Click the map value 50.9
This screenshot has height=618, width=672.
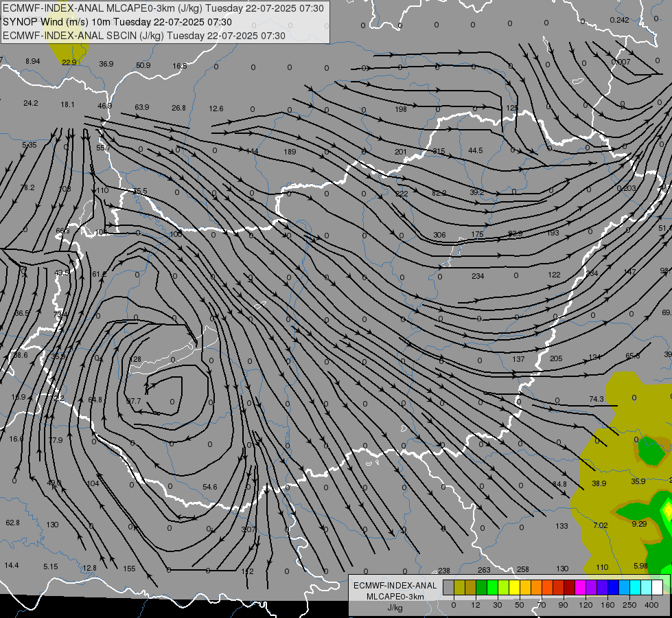tap(143, 65)
